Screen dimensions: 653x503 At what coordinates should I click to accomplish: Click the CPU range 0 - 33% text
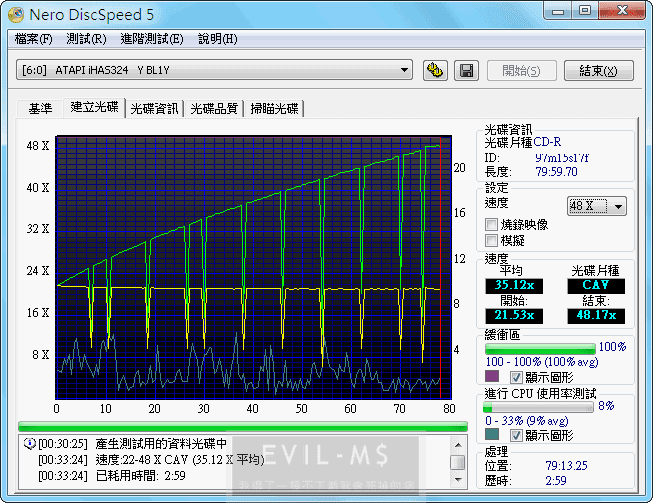[527, 421]
